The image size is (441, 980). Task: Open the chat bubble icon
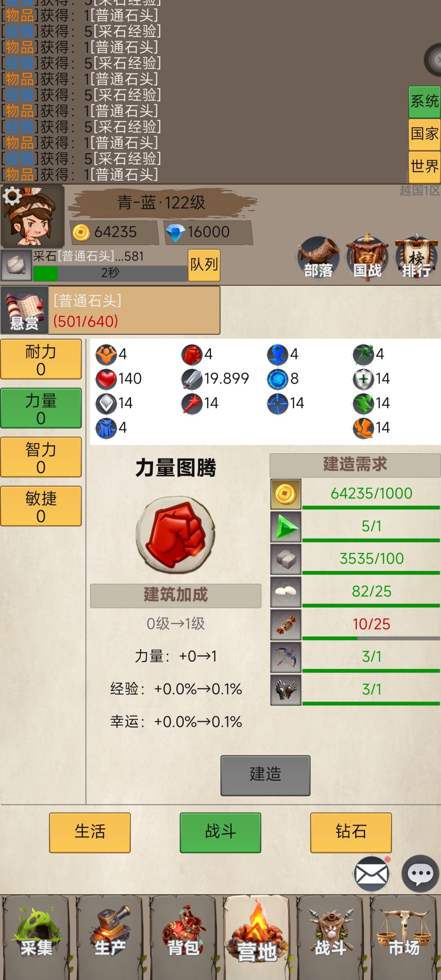tap(421, 874)
